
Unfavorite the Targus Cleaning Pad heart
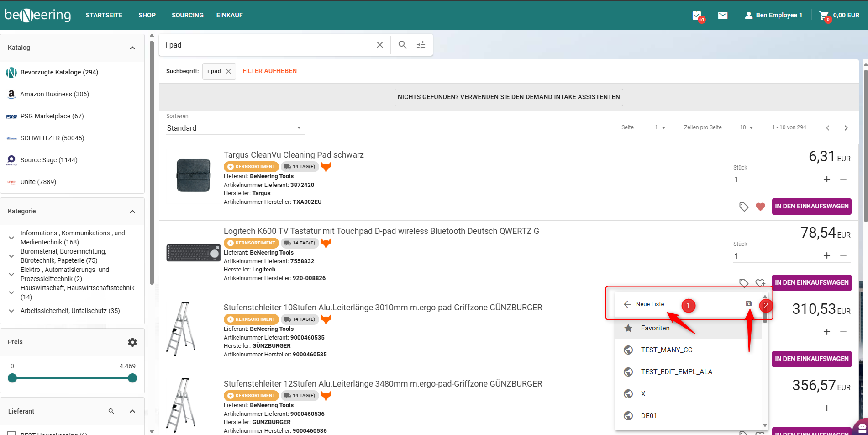[x=760, y=207]
